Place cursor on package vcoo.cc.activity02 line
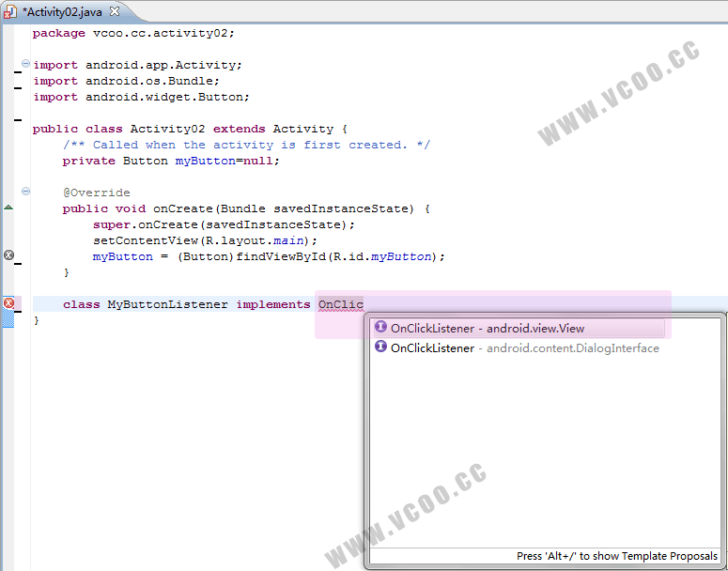The image size is (728, 571). pos(133,33)
